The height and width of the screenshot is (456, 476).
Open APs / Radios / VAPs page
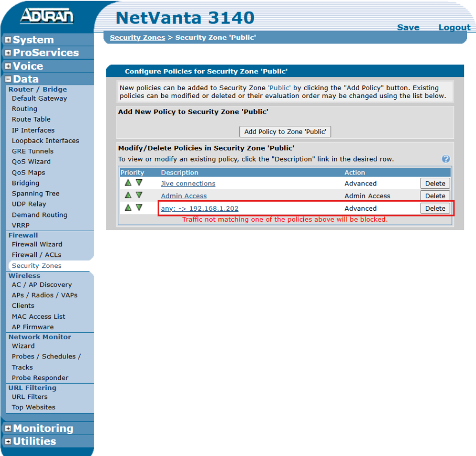[45, 295]
